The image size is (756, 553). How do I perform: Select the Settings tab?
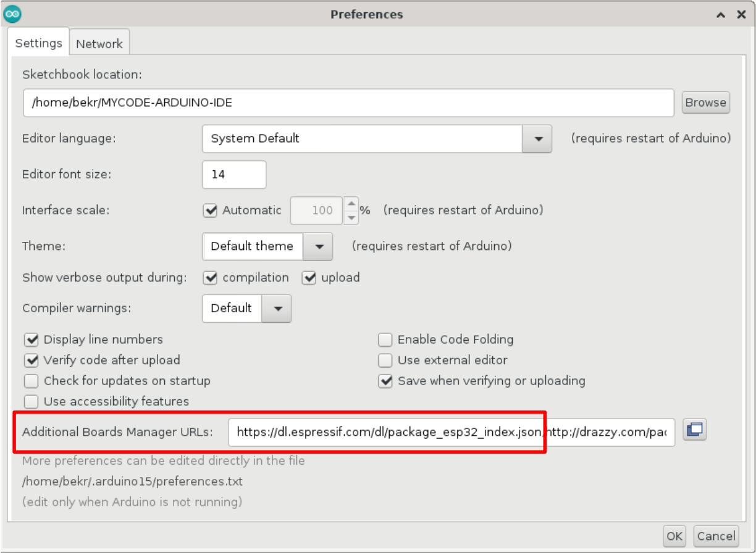(x=38, y=43)
